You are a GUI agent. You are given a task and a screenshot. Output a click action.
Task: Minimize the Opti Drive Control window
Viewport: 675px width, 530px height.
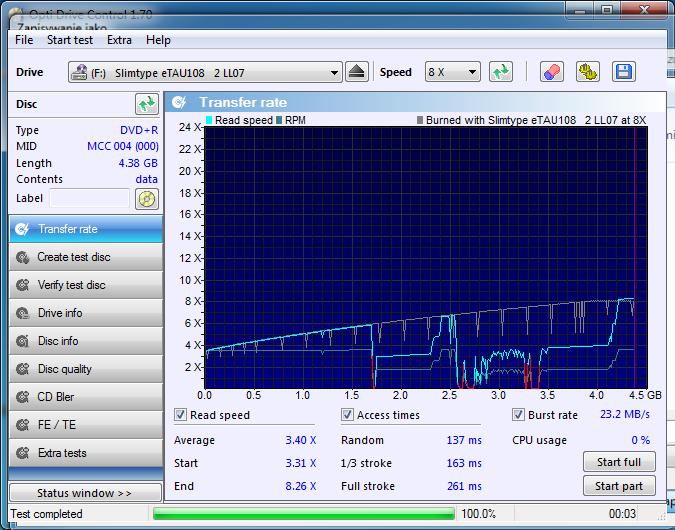[x=580, y=10]
